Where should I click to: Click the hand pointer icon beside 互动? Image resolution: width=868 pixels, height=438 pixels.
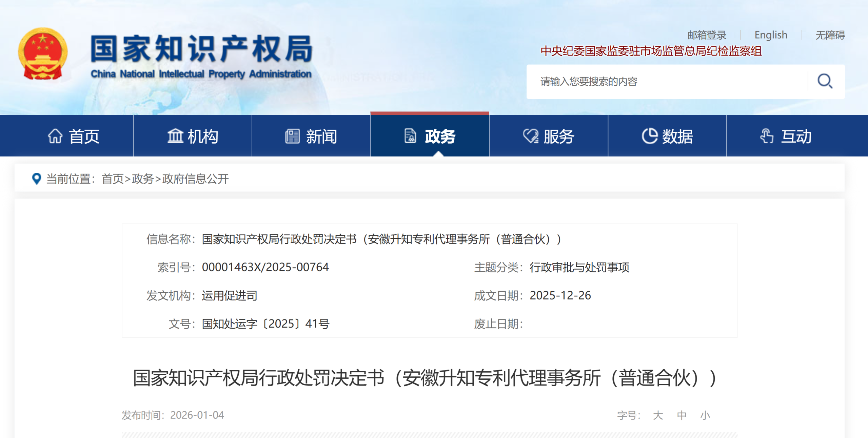[767, 136]
